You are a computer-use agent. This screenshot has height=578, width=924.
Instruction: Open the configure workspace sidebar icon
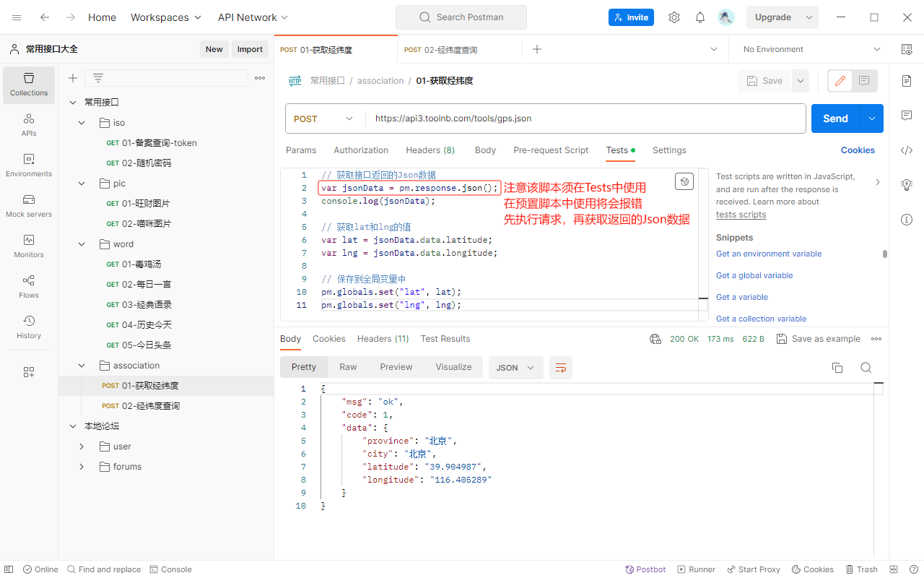point(29,372)
